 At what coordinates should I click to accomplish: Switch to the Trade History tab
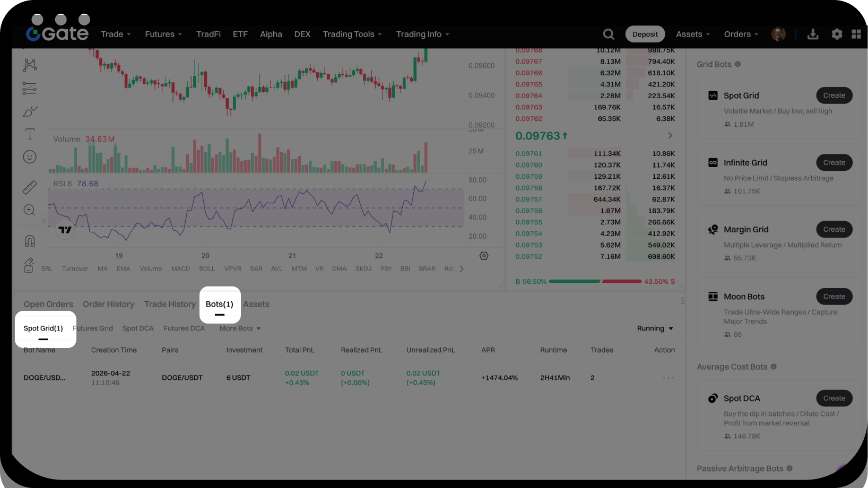coord(170,304)
